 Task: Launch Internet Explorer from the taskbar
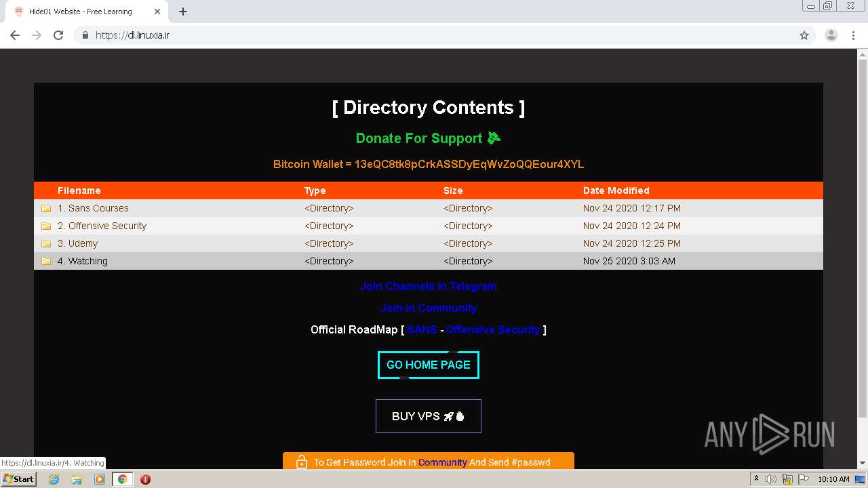coord(54,479)
